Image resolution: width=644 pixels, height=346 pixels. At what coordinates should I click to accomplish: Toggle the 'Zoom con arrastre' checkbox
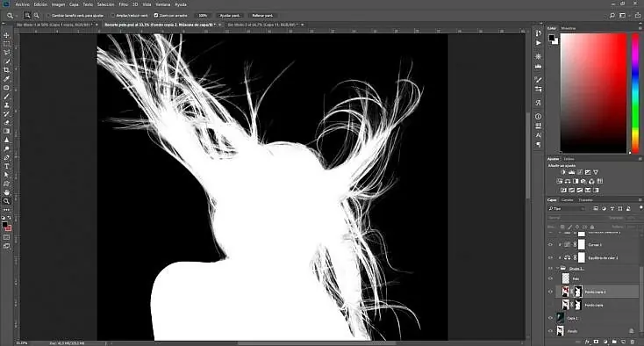pos(156,15)
